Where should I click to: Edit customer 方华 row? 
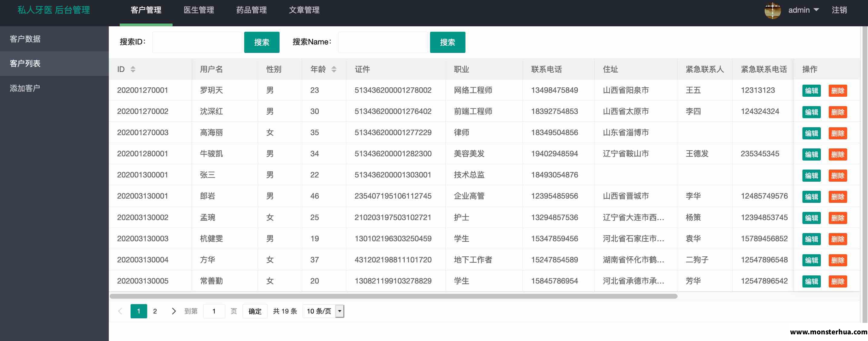click(x=811, y=260)
